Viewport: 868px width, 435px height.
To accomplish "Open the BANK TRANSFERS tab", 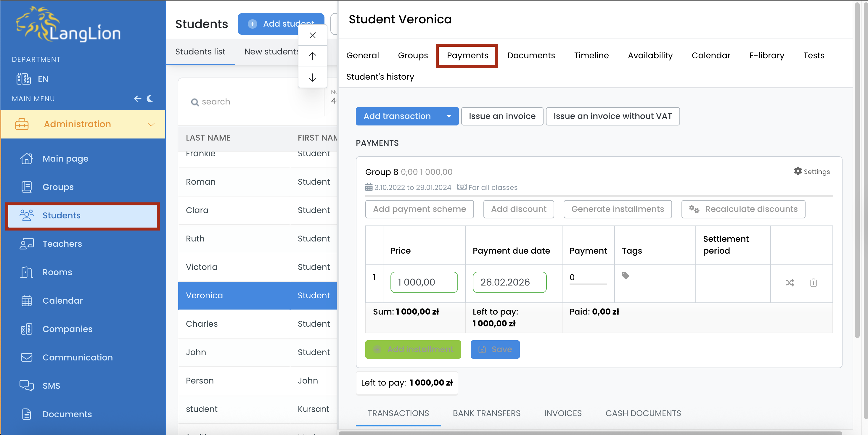I will 486,413.
